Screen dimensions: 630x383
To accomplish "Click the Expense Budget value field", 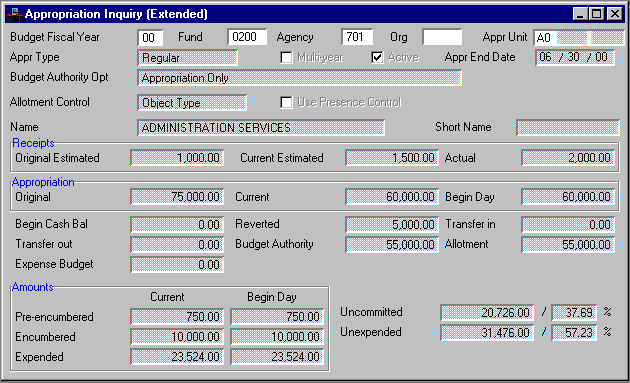I will 177,265.
